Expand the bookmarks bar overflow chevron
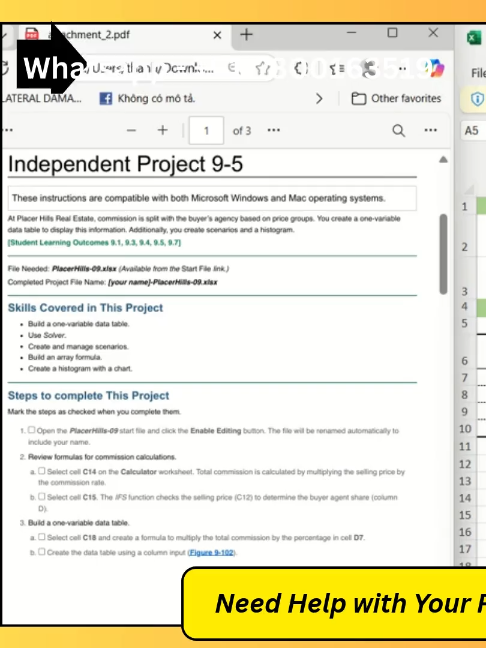486x648 pixels. click(x=319, y=98)
